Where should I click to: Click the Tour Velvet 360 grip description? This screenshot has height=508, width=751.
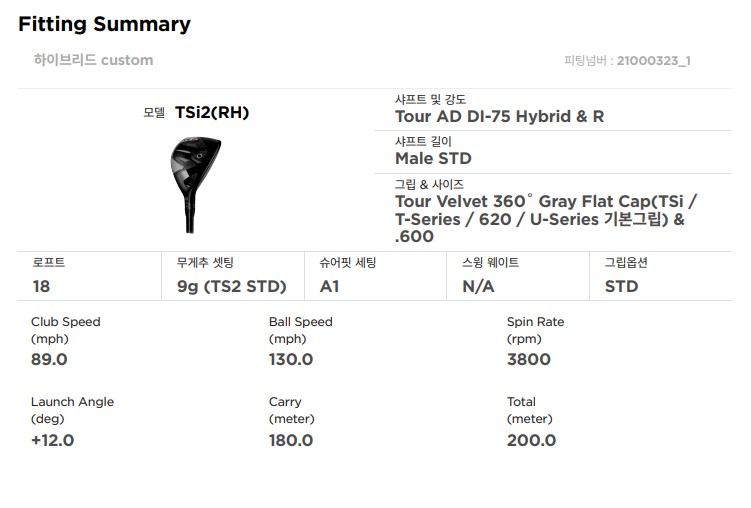pyautogui.click(x=545, y=218)
